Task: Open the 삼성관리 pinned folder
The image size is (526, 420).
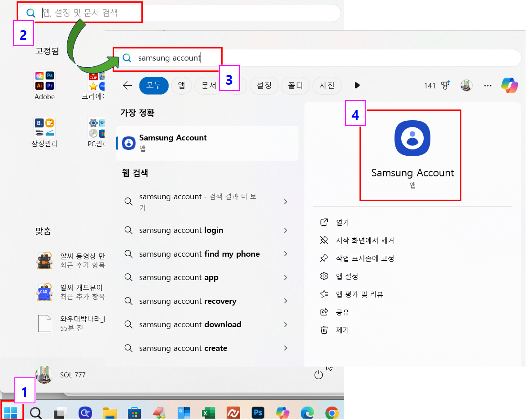Action: click(x=44, y=132)
